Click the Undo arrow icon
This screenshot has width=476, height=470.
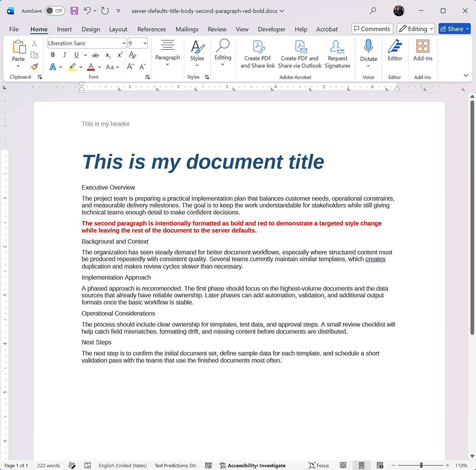coord(87,11)
